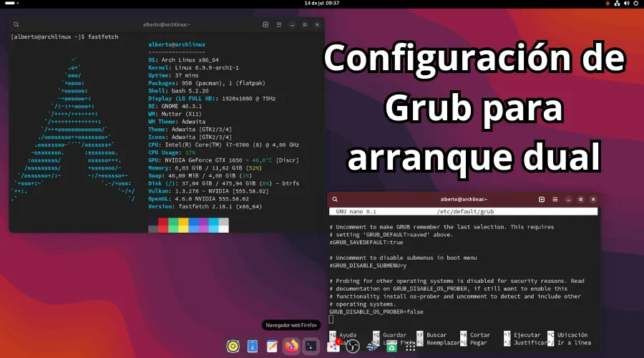
Task: Click the orange indicator icon in top bar
Action: point(608,4)
